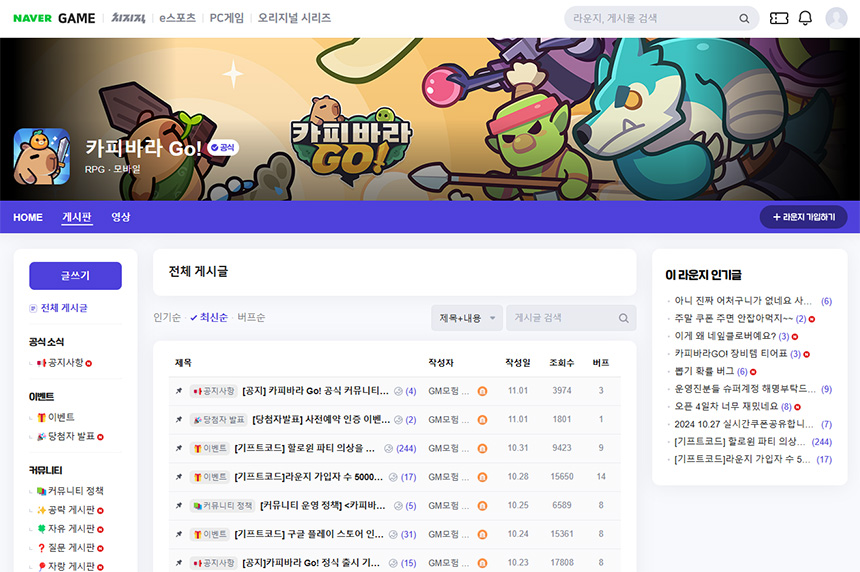Open post [공지]카피바라 Go! 정식 출시
This screenshot has height=572, width=860.
(x=311, y=563)
